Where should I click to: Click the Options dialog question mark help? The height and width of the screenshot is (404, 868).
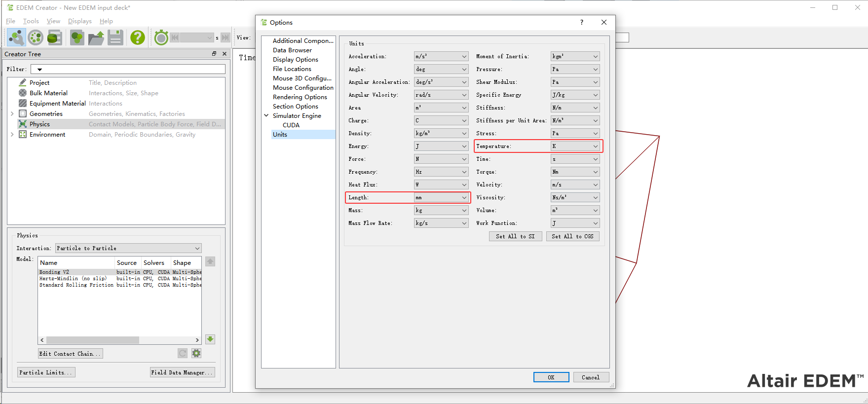[582, 22]
